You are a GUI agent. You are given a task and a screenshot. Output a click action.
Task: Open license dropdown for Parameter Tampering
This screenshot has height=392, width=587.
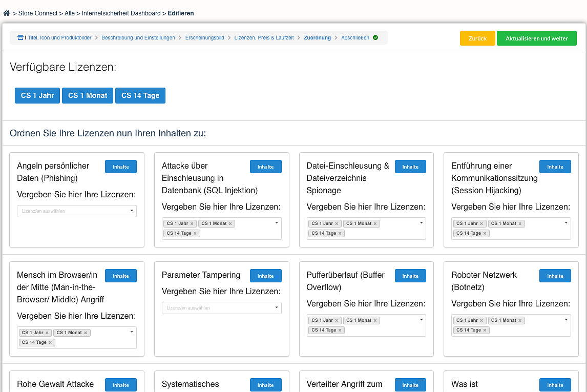(x=221, y=308)
